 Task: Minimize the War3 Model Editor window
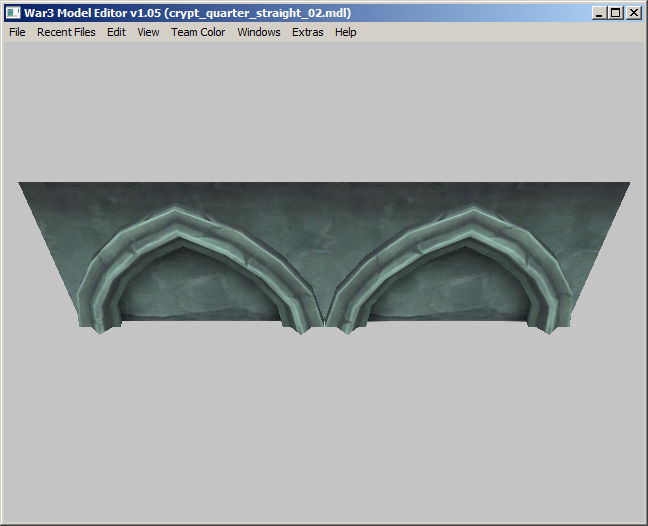click(x=599, y=13)
